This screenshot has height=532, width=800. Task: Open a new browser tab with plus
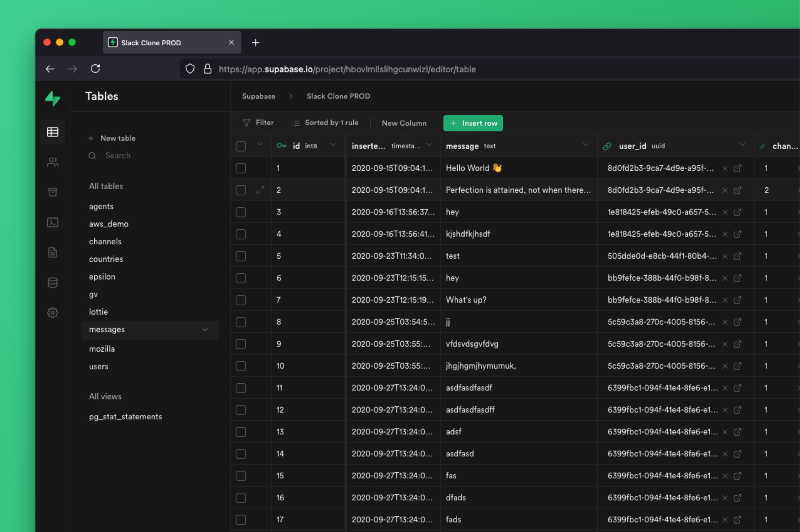point(256,43)
